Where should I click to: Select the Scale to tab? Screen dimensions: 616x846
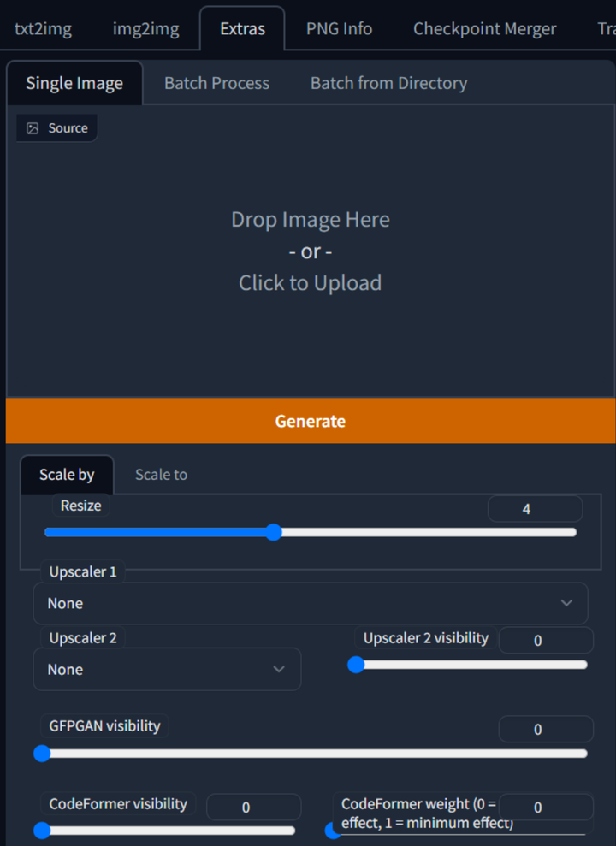(161, 474)
